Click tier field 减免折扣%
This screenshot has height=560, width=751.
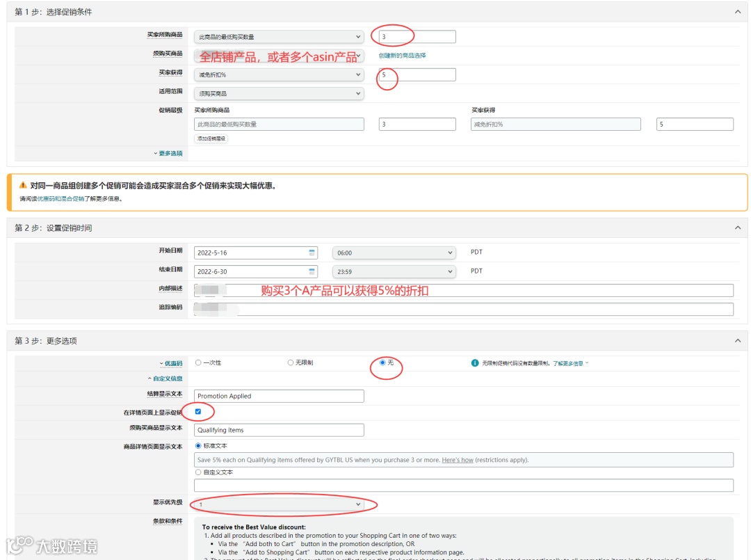click(x=556, y=124)
